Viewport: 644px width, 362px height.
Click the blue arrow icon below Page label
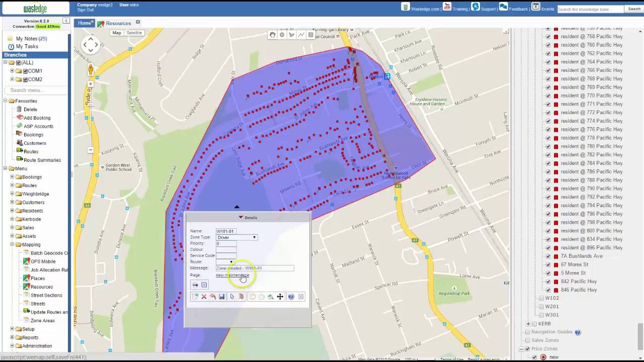point(195,285)
